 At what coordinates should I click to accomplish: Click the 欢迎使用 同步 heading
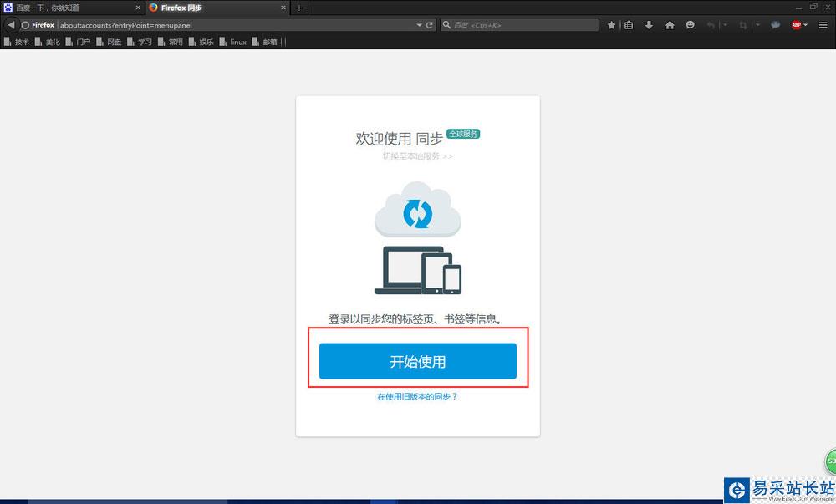[x=400, y=139]
